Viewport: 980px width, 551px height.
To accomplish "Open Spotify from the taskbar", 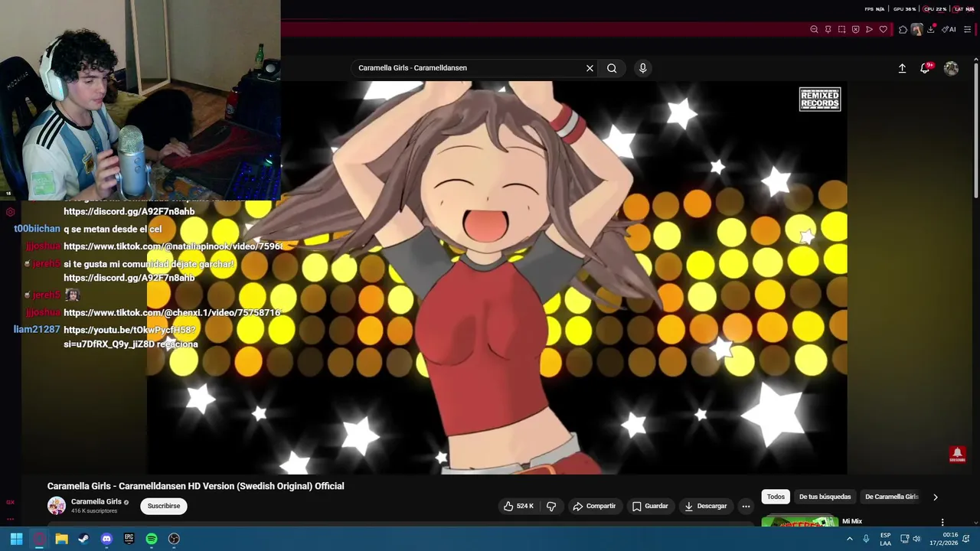I will point(152,539).
